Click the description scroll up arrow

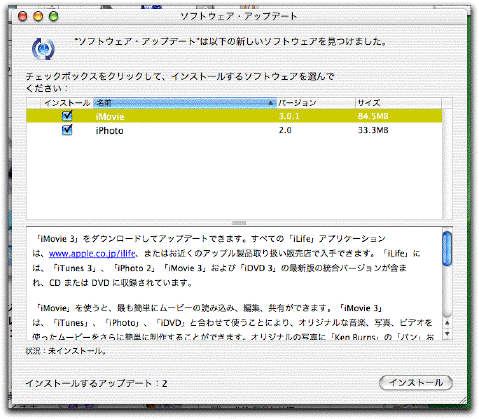(x=447, y=323)
